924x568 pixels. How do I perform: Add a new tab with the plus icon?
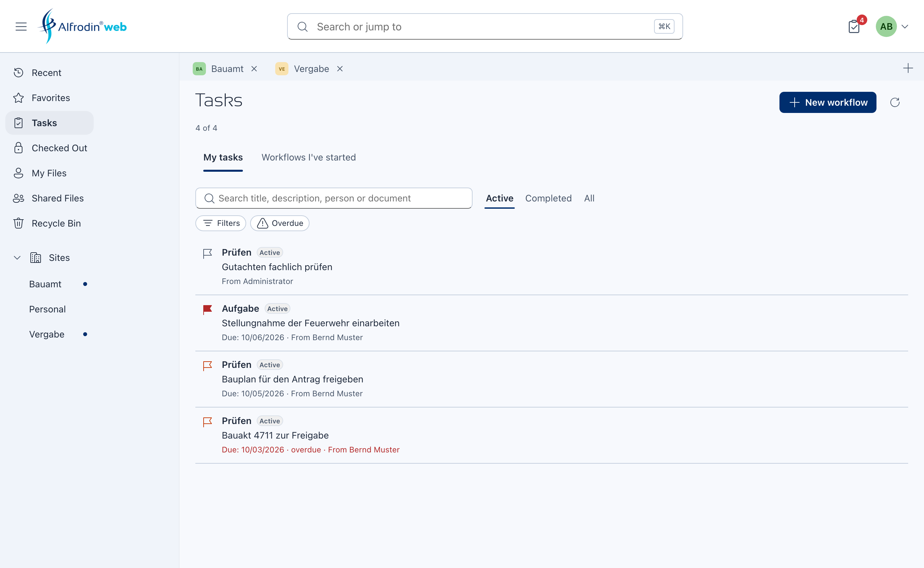pos(907,68)
